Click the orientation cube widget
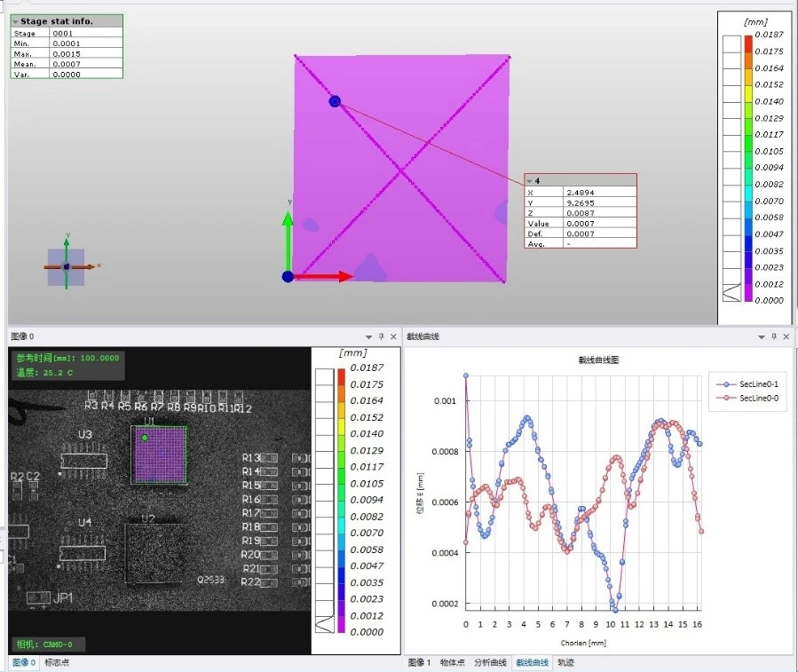Image resolution: width=798 pixels, height=672 pixels. coord(67,267)
